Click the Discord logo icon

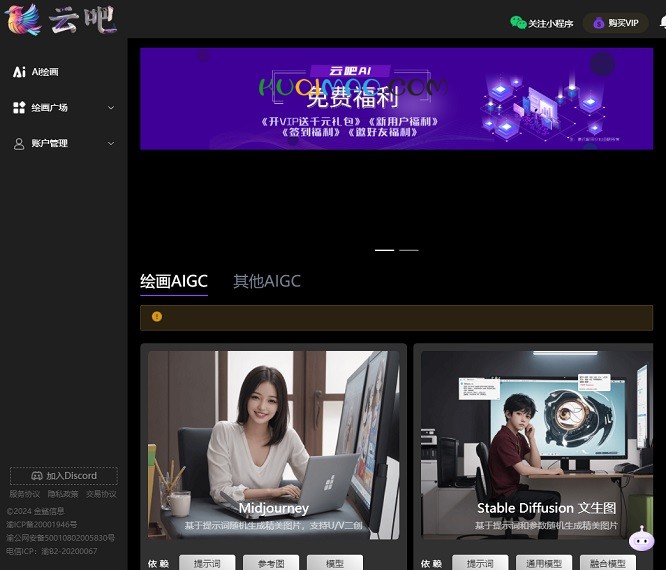click(37, 476)
